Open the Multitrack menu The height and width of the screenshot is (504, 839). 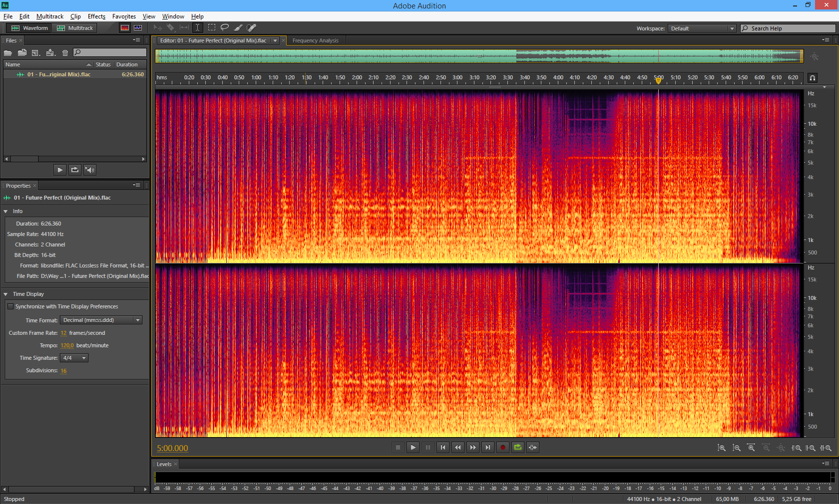(50, 16)
